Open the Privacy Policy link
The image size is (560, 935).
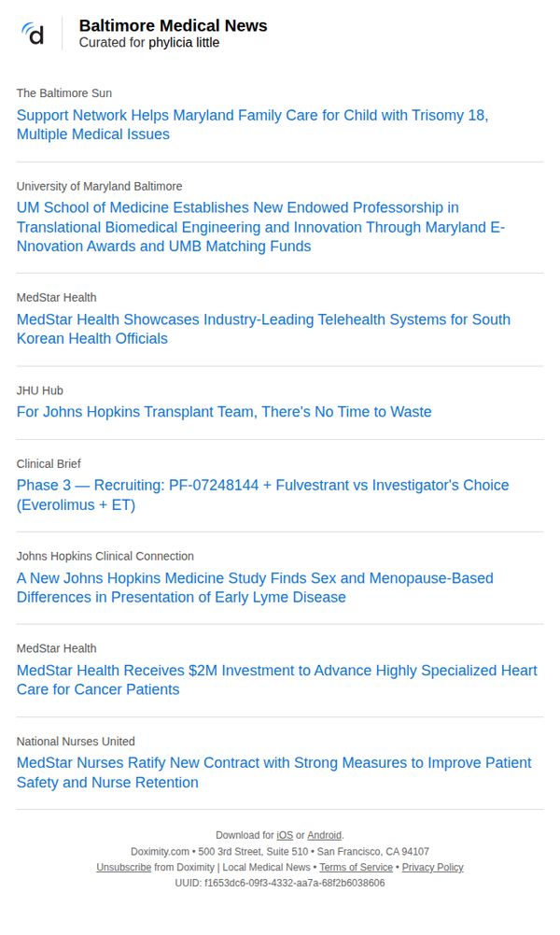pos(432,868)
